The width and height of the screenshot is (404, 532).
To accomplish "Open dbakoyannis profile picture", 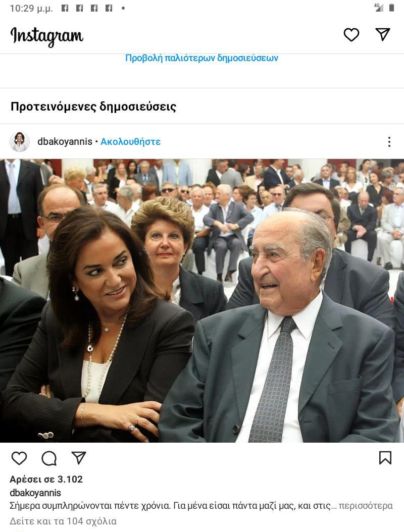I will coord(20,141).
